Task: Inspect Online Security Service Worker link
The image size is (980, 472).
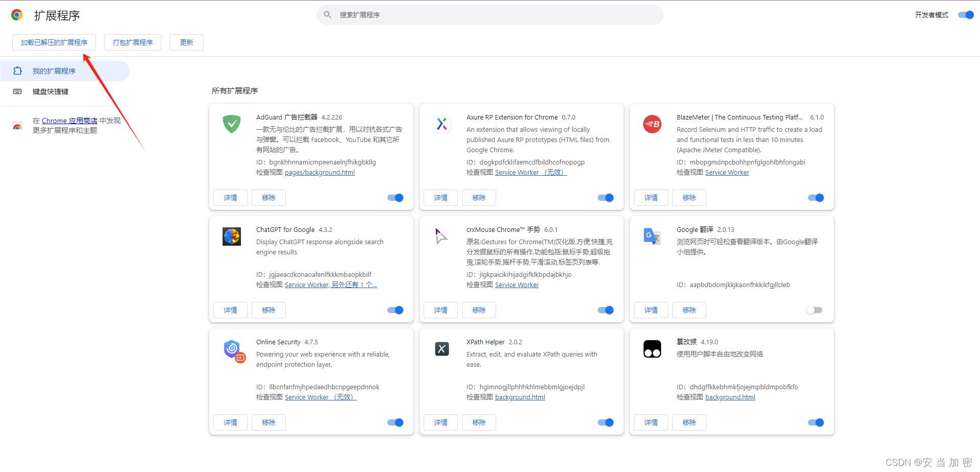Action: [321, 397]
